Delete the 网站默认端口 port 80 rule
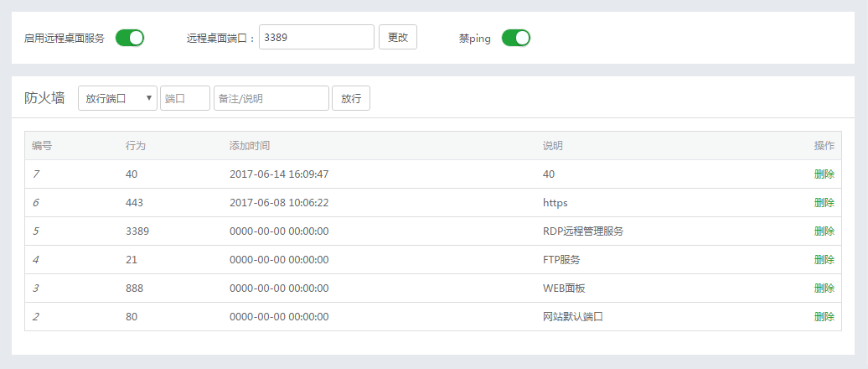 824,317
